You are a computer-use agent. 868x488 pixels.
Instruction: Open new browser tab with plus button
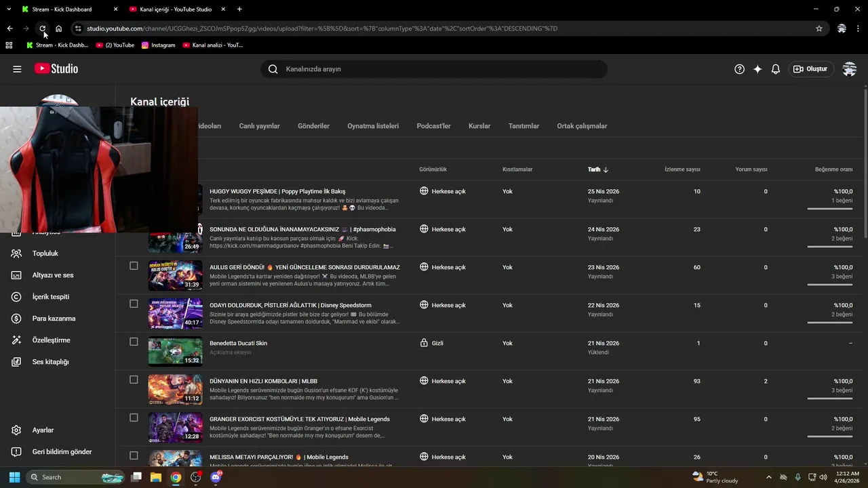tap(239, 9)
